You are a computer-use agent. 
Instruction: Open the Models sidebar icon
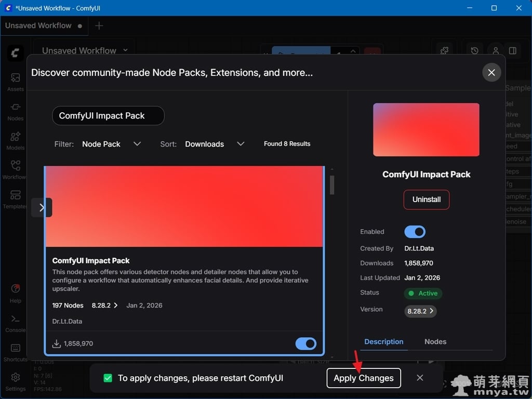[16, 139]
